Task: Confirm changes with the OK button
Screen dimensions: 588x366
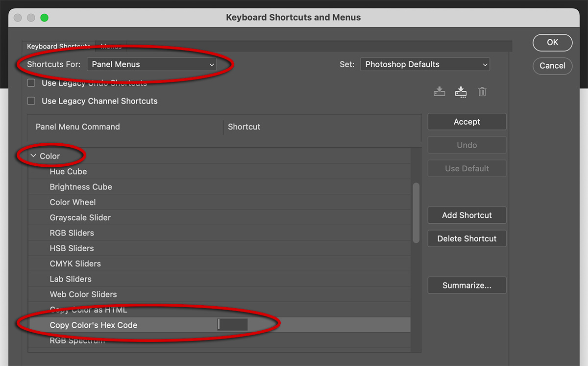Action: click(552, 43)
